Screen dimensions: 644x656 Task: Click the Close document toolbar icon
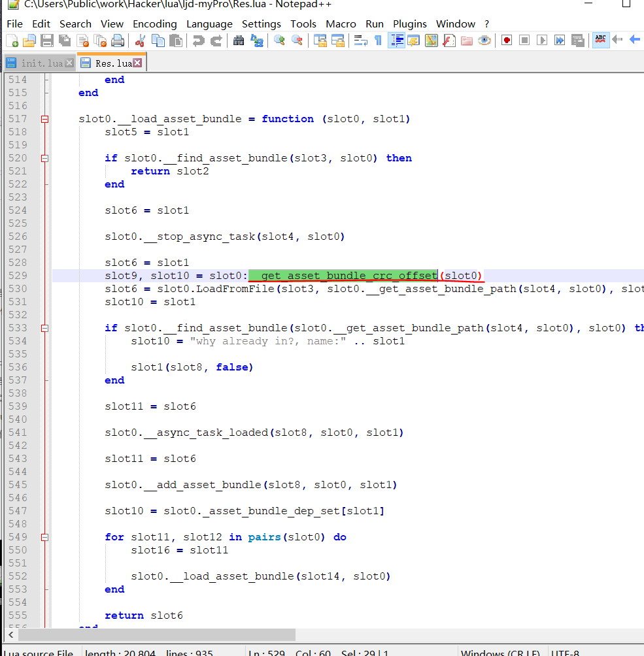[82, 41]
